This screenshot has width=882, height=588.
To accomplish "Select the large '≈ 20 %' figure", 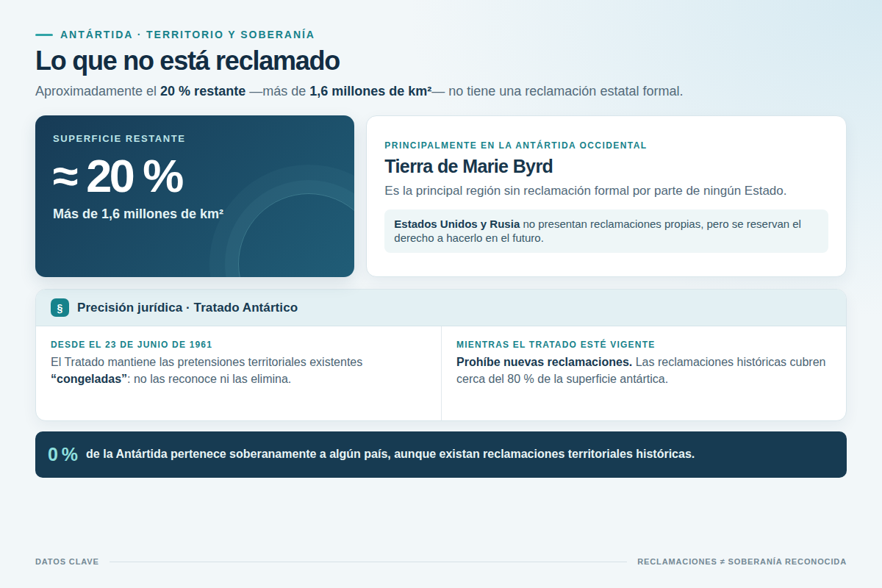I will [118, 177].
